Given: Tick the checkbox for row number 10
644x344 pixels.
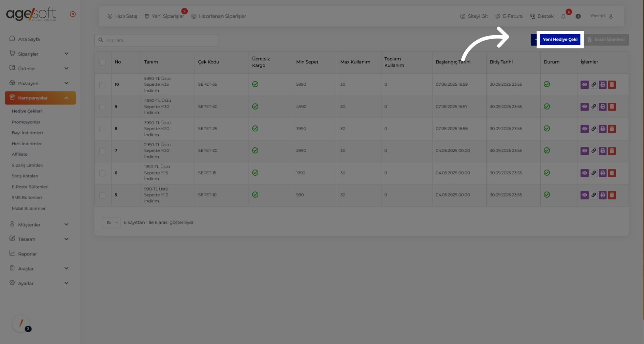Looking at the screenshot, I should pos(102,85).
